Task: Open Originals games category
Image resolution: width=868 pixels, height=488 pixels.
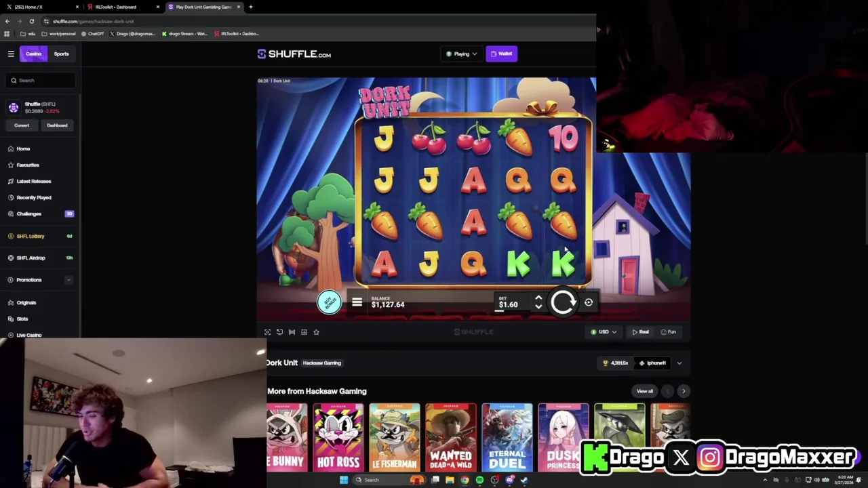Action: (x=26, y=302)
